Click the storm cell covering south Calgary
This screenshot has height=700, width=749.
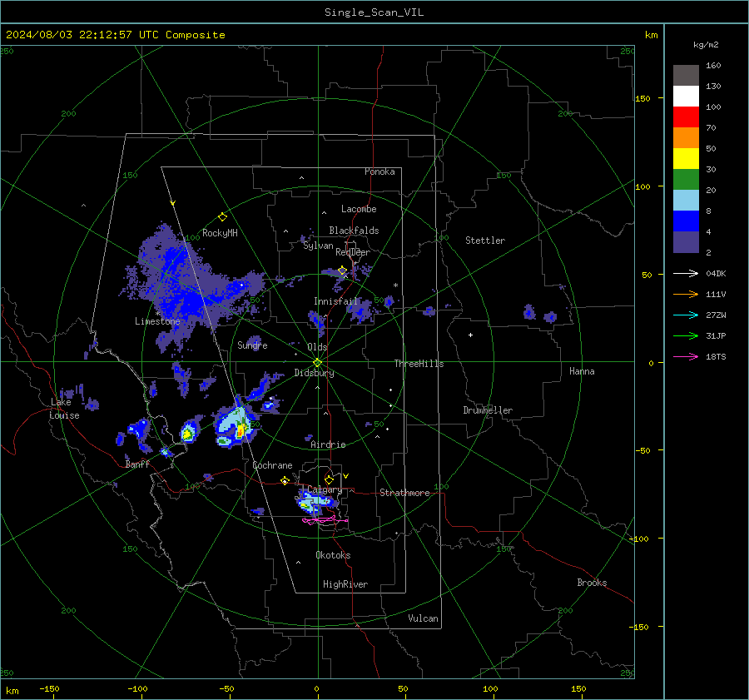[x=317, y=501]
